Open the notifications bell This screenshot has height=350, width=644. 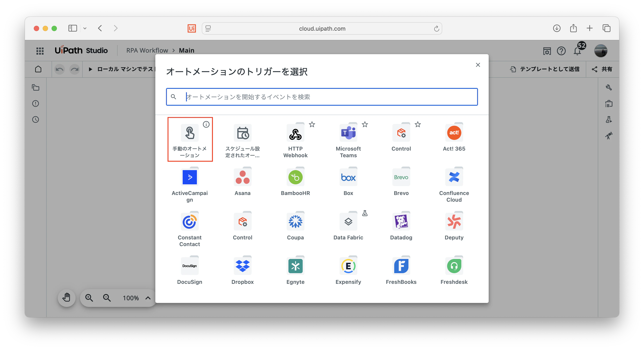click(x=577, y=51)
